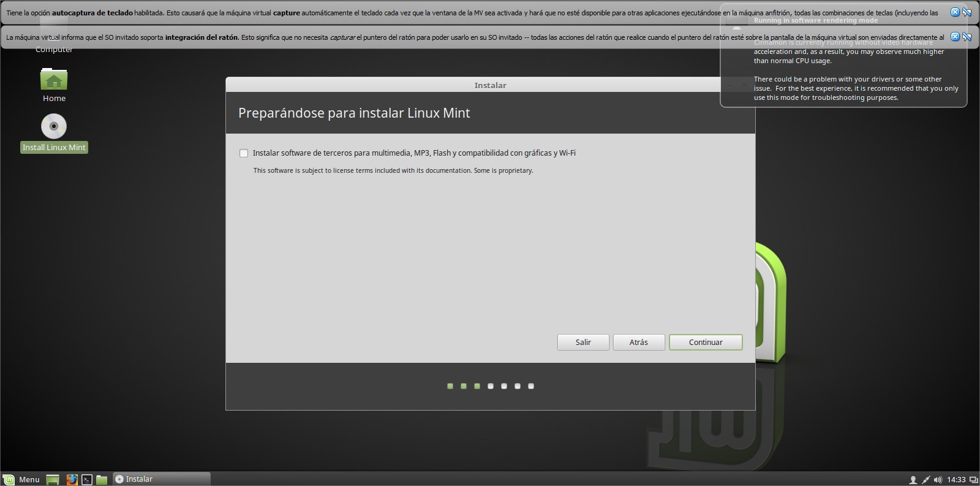Dismiss the integración del ratón message
Image resolution: width=980 pixels, height=486 pixels.
tap(955, 37)
